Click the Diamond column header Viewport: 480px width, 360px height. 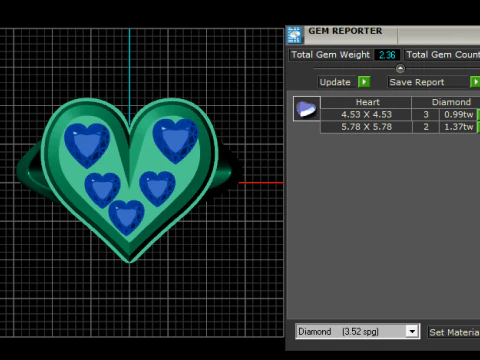pyautogui.click(x=451, y=102)
